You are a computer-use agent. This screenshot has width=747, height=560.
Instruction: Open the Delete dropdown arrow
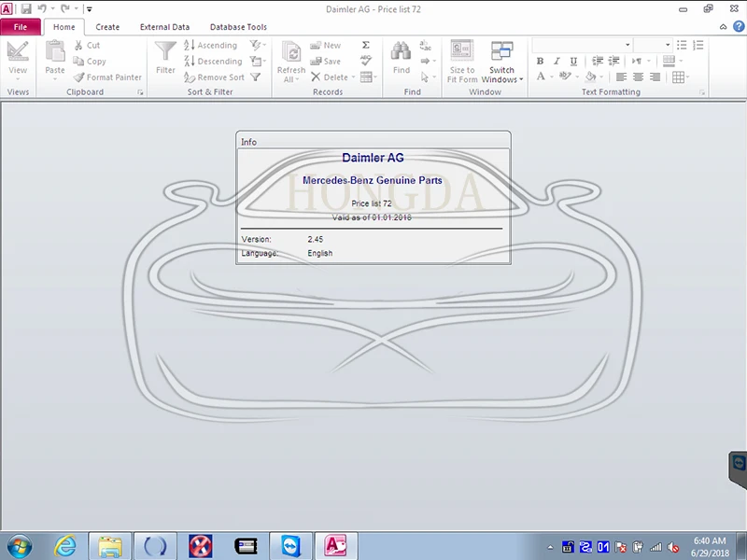coord(354,77)
